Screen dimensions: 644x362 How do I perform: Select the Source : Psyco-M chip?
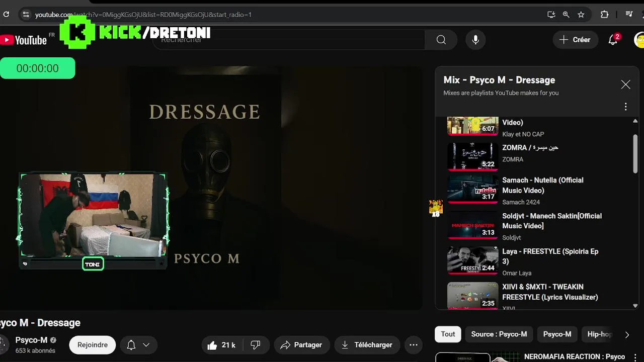(499, 334)
